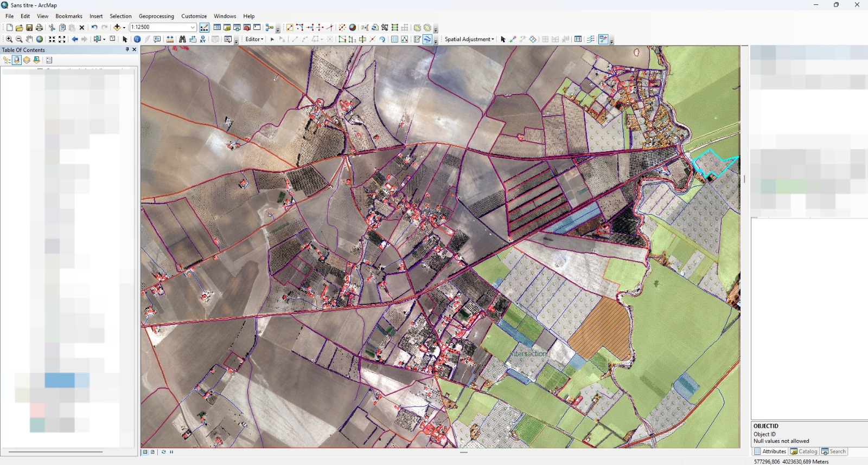Image resolution: width=868 pixels, height=465 pixels.
Task: Open Spatial Adjustment dropdown menu
Action: (469, 39)
